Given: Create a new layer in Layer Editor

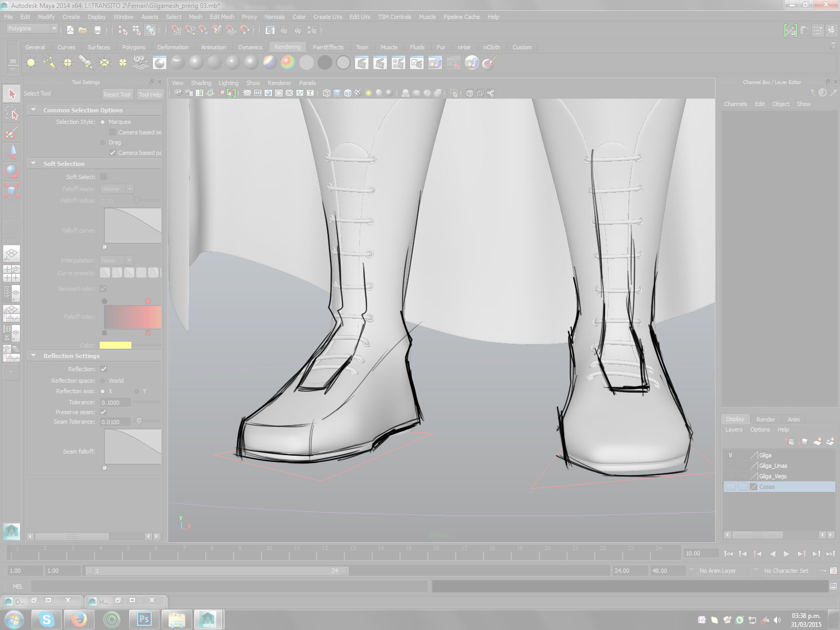Looking at the screenshot, I should 817,442.
